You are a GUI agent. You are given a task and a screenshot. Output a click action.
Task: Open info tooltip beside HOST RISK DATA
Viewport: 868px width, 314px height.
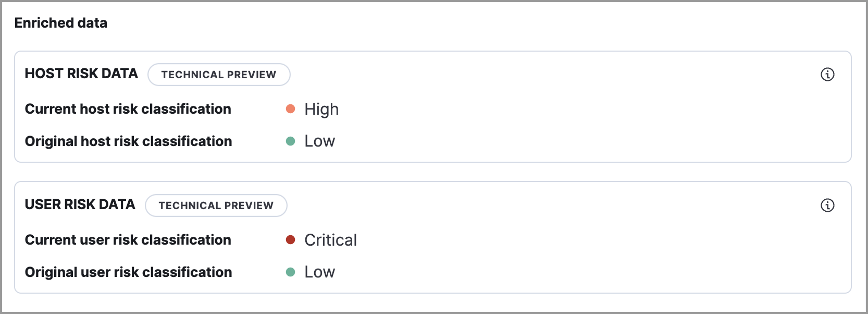[828, 75]
